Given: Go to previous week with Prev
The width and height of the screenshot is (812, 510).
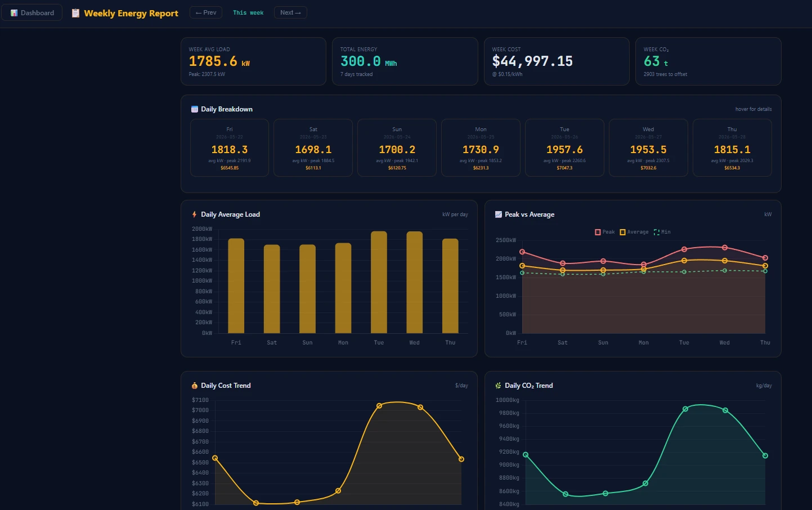Looking at the screenshot, I should [x=206, y=12].
